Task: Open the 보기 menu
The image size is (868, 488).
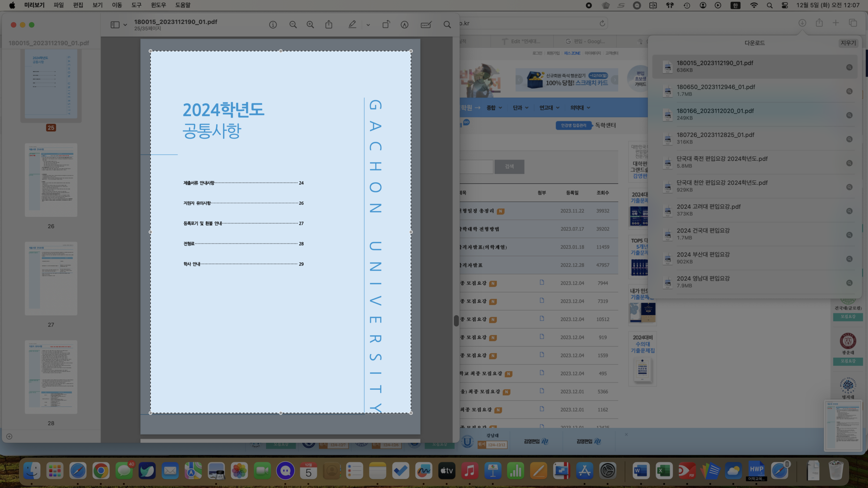Action: pyautogui.click(x=98, y=5)
